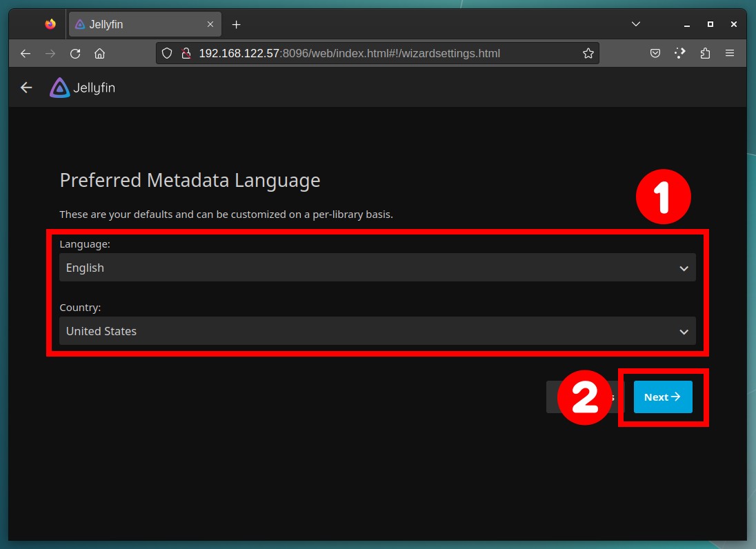The width and height of the screenshot is (756, 549).
Task: Expand the Country dropdown showing United States
Action: (377, 331)
